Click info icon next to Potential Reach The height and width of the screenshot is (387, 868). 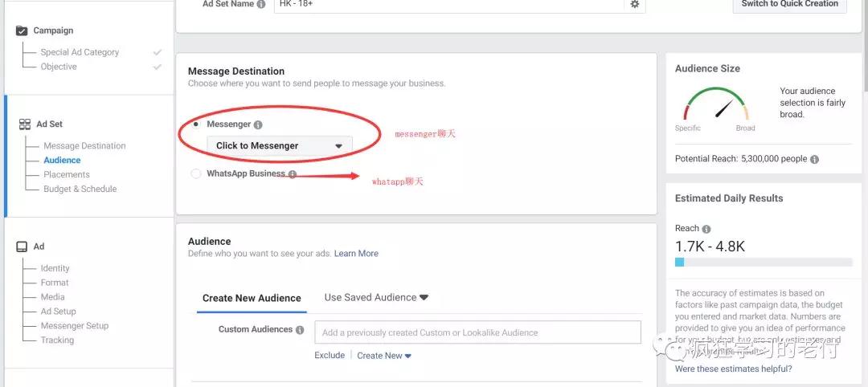[x=814, y=160]
